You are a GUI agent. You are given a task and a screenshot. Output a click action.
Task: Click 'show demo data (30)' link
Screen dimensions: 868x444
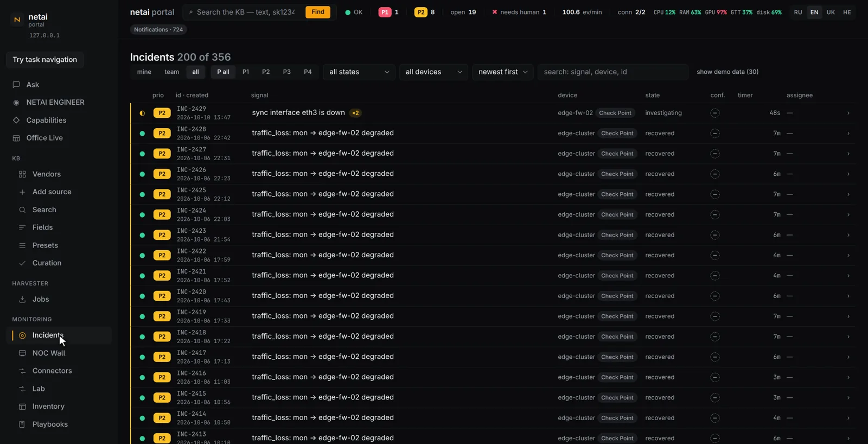(x=727, y=72)
